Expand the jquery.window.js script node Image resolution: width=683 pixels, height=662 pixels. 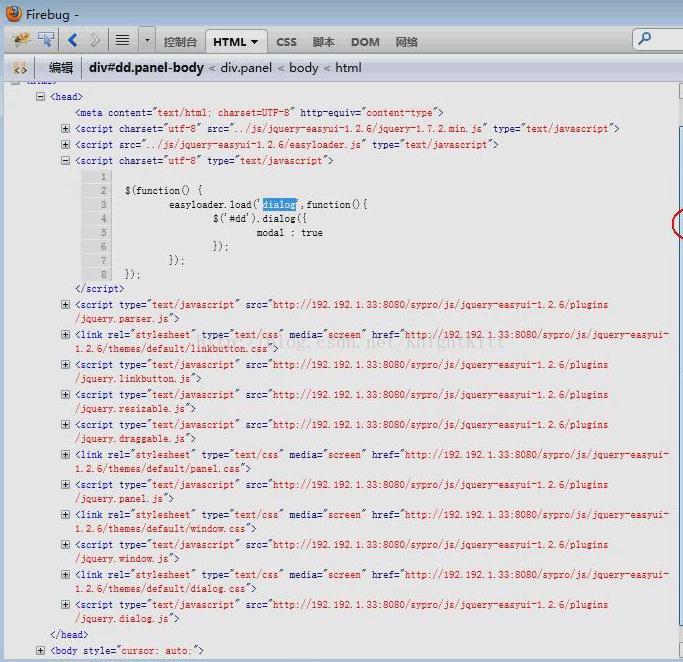(65, 545)
